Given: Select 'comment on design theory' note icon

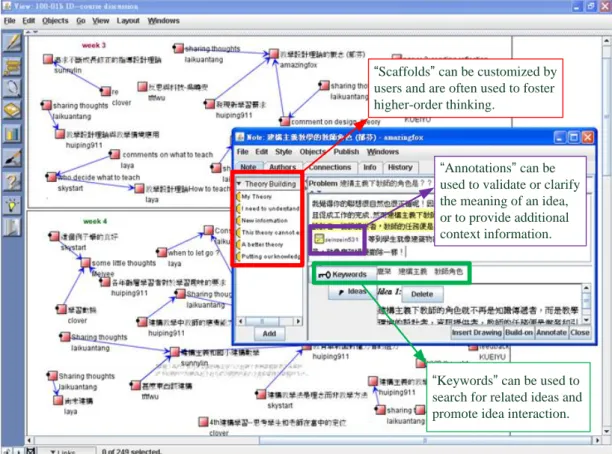Looking at the screenshot, I should click(x=285, y=121).
